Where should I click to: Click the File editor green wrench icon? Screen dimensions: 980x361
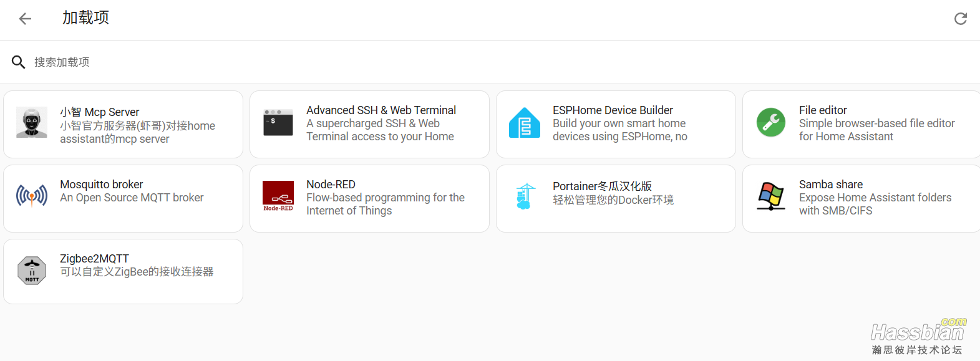tap(771, 122)
